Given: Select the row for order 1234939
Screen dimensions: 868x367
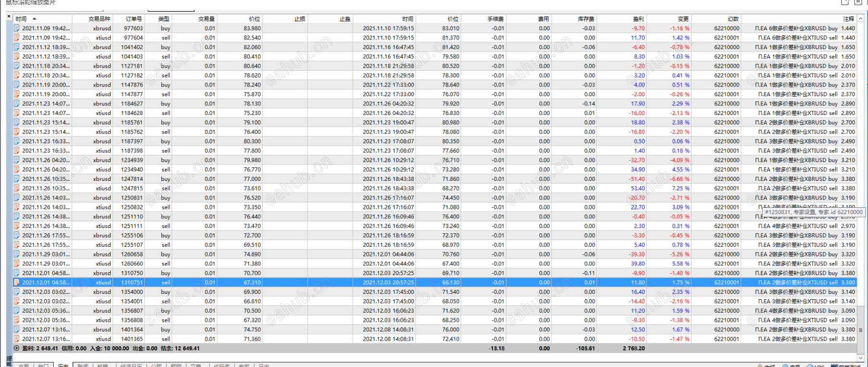Looking at the screenshot, I should tap(435, 160).
